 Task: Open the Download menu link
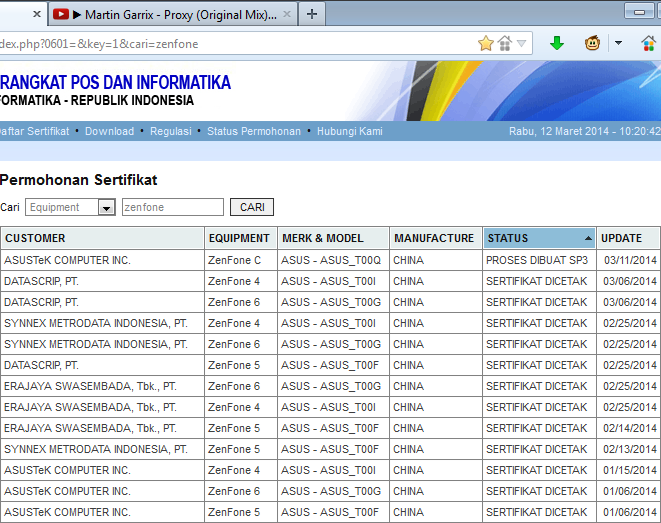pyautogui.click(x=109, y=131)
